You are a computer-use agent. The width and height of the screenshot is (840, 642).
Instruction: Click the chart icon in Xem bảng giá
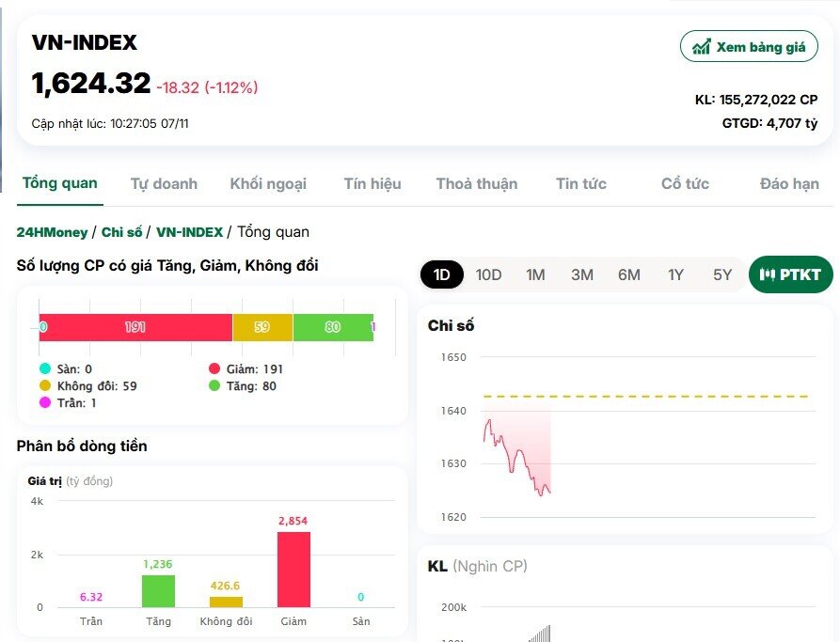coord(702,47)
